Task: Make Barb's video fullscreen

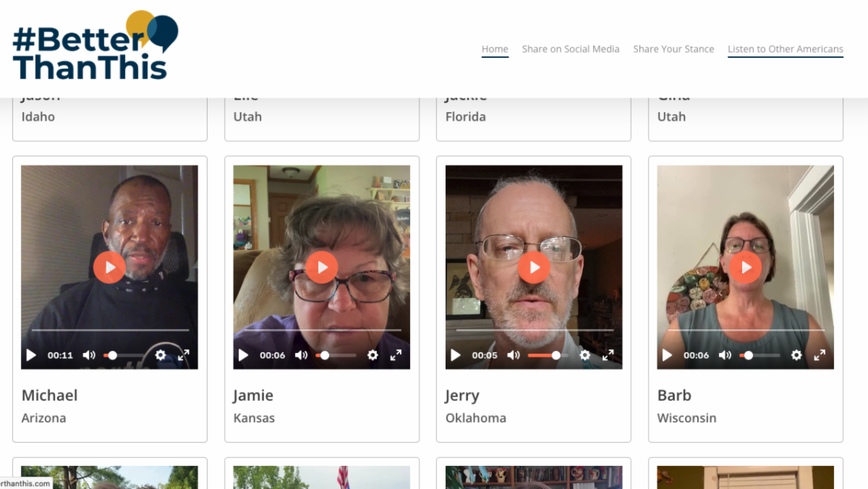Action: click(820, 355)
